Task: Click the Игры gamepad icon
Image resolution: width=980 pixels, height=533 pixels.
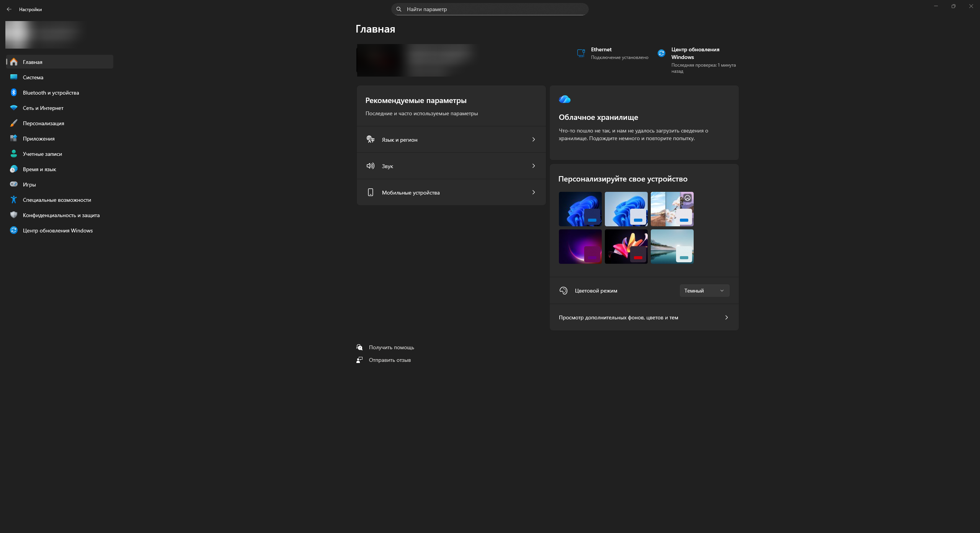Action: (x=14, y=185)
